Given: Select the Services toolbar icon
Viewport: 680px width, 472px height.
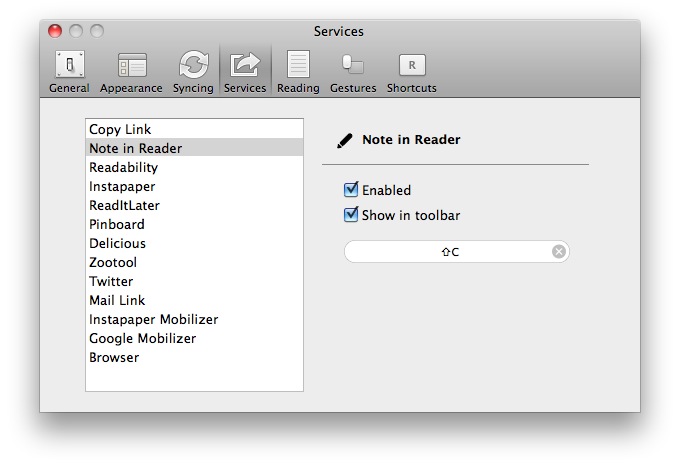Looking at the screenshot, I should pyautogui.click(x=245, y=71).
